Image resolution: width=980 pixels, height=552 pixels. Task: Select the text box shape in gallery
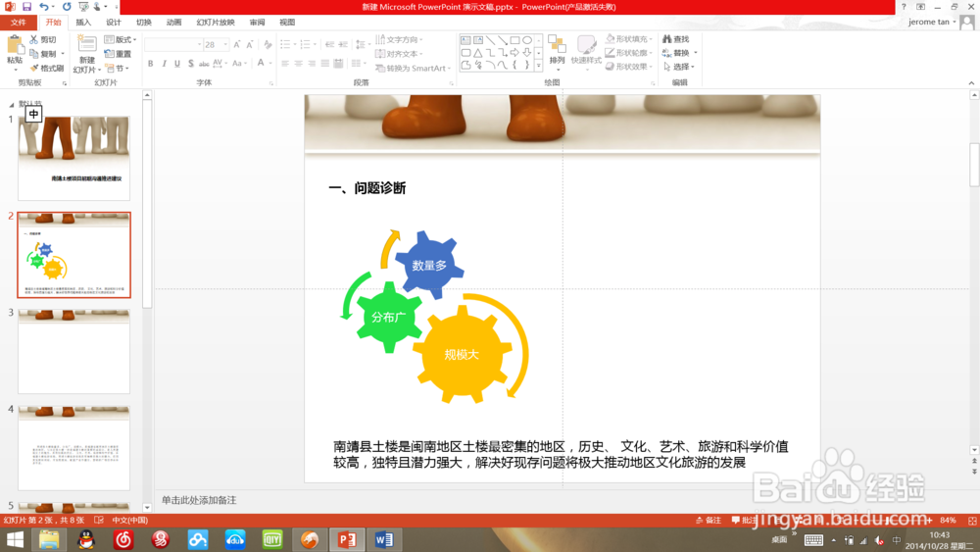(x=465, y=40)
